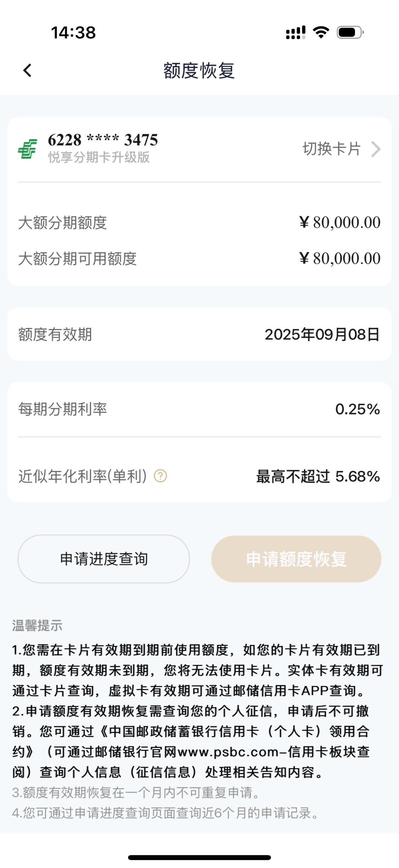Viewport: 399px width, 868px height.
Task: Tap the 最高不超过 5.68% value
Action: click(x=318, y=476)
